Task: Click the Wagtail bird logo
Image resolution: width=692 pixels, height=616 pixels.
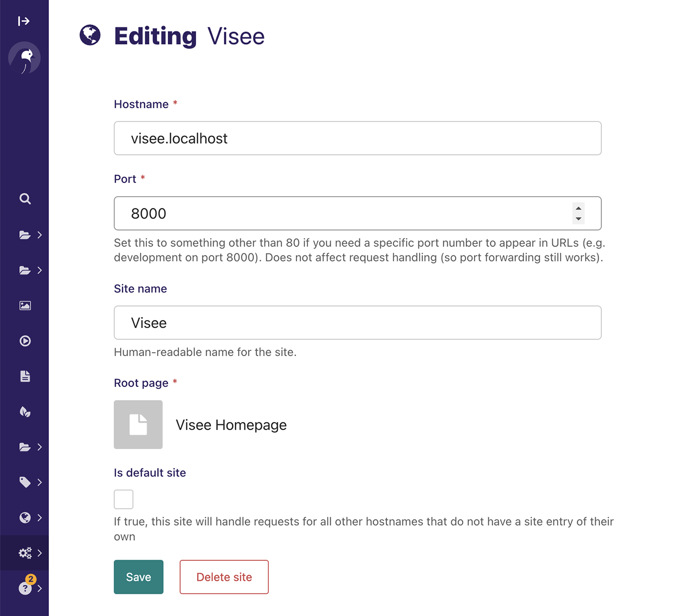Action: click(x=24, y=58)
